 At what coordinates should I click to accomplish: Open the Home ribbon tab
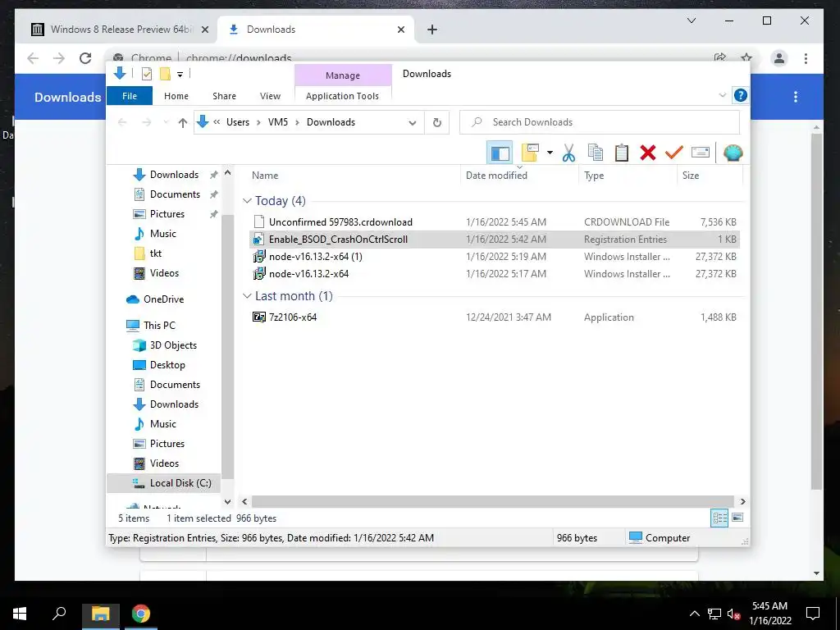point(176,96)
